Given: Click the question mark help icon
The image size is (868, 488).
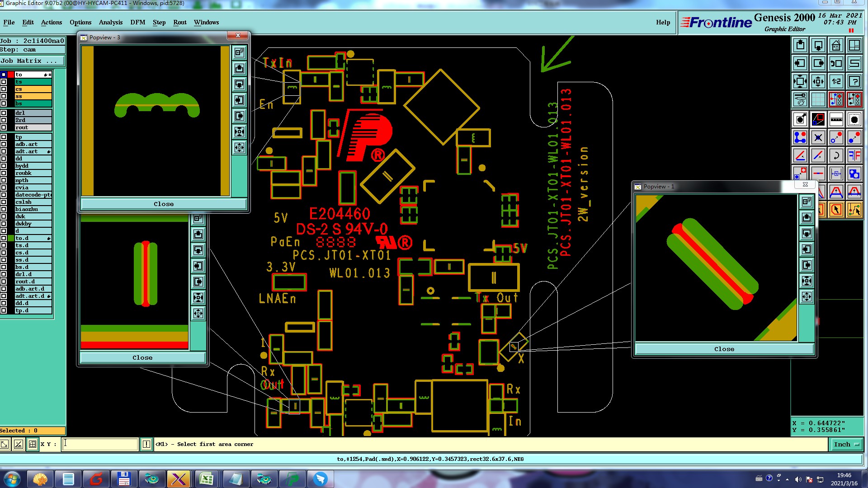Looking at the screenshot, I should (854, 81).
